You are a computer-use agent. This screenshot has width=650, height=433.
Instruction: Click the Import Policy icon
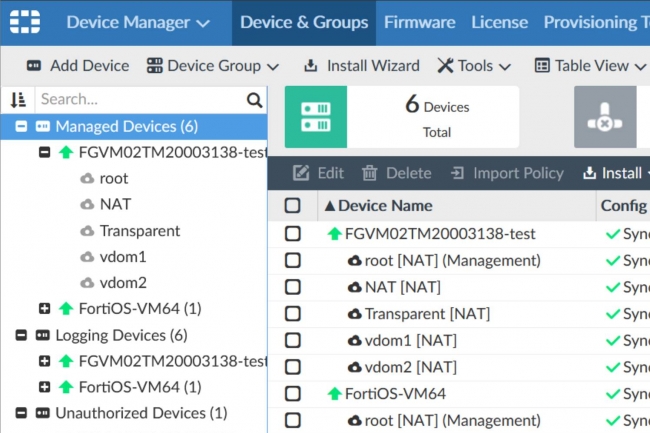coord(458,173)
